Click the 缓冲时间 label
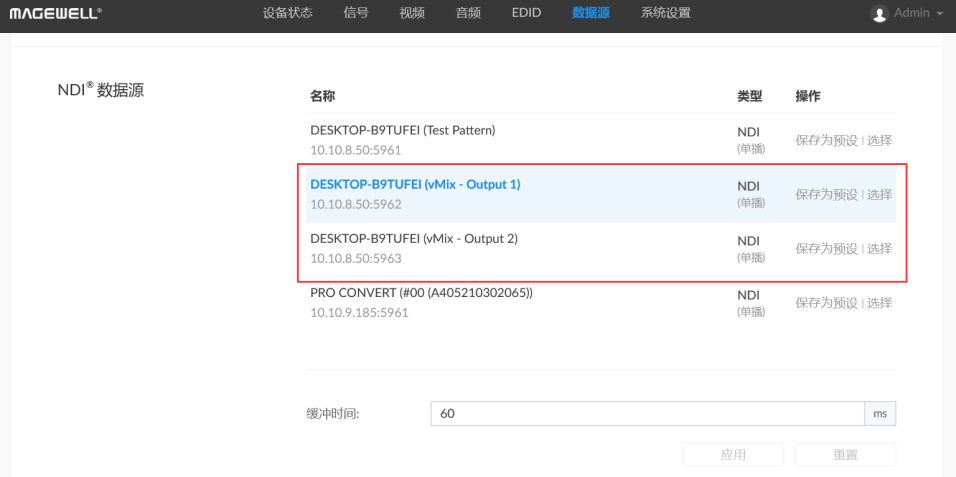This screenshot has height=477, width=956. pyautogui.click(x=333, y=414)
